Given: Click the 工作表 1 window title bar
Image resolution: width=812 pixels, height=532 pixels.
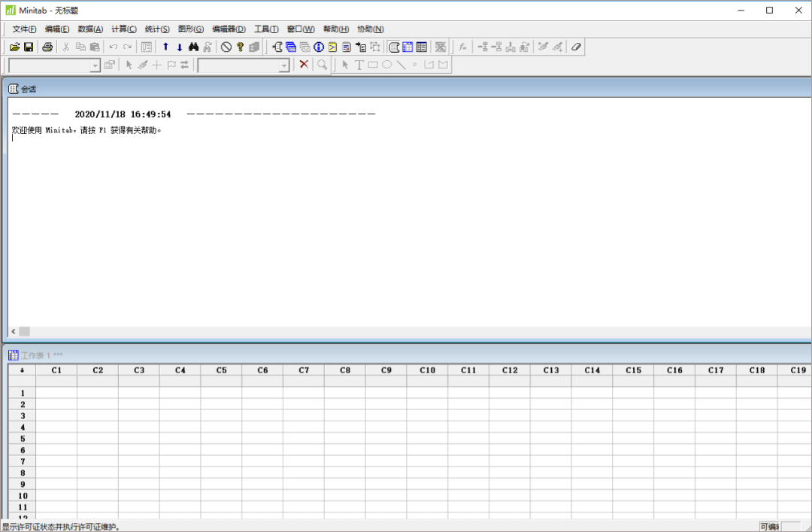Looking at the screenshot, I should tap(409, 355).
